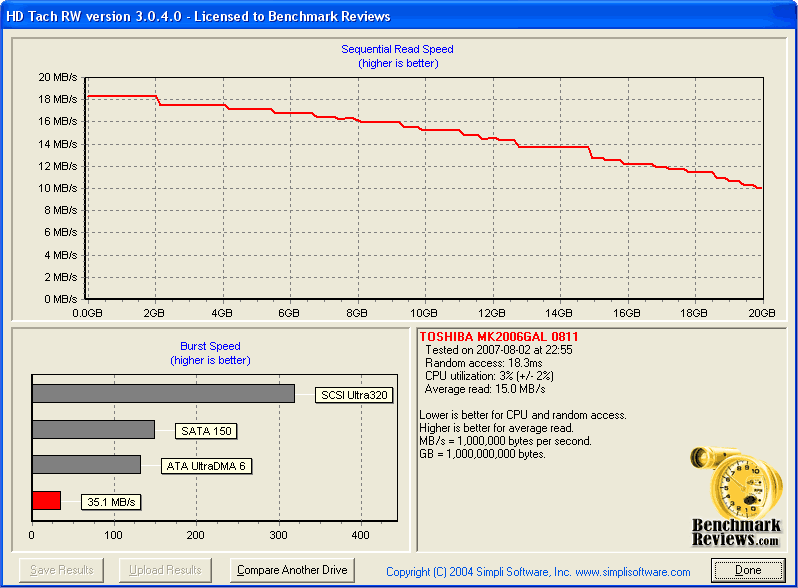Click the red burst speed bar
Screen dimensions: 798x588
pyautogui.click(x=46, y=500)
